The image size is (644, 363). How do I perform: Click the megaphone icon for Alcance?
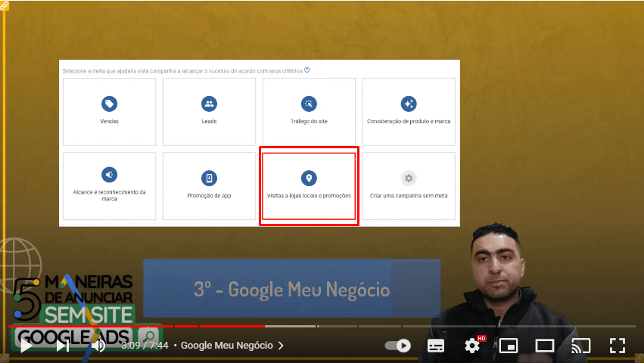point(109,175)
